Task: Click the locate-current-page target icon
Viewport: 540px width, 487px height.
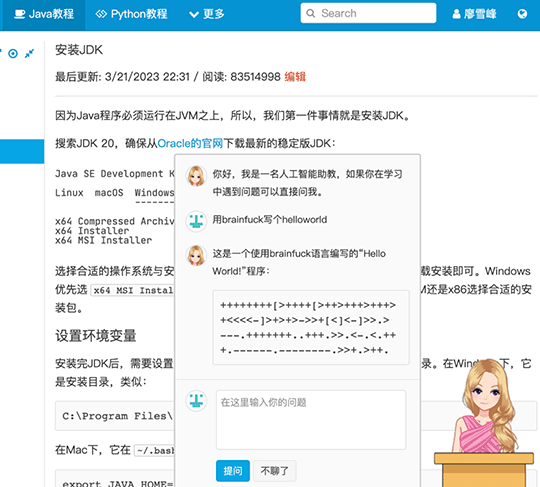Action: click(13, 54)
